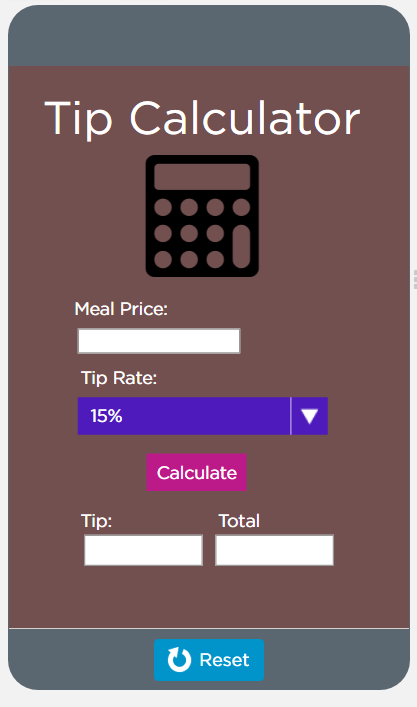Click the pink Calculate button

point(197,472)
